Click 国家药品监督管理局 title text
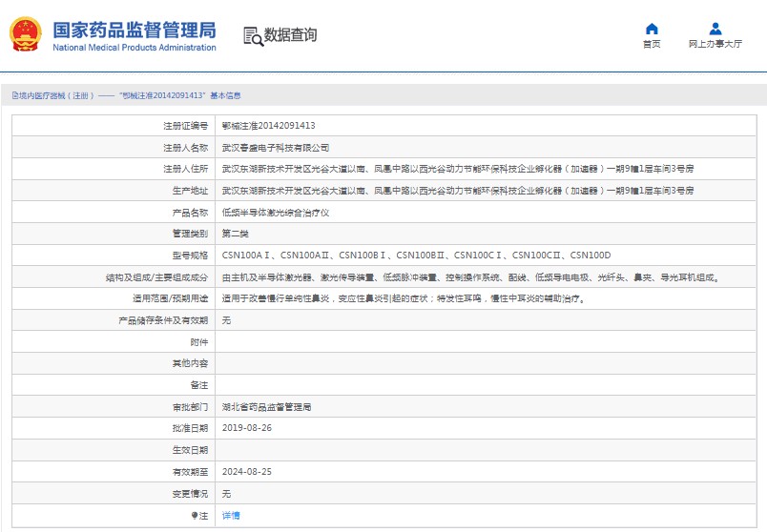Screen dimensions: 767x532 (x=135, y=30)
